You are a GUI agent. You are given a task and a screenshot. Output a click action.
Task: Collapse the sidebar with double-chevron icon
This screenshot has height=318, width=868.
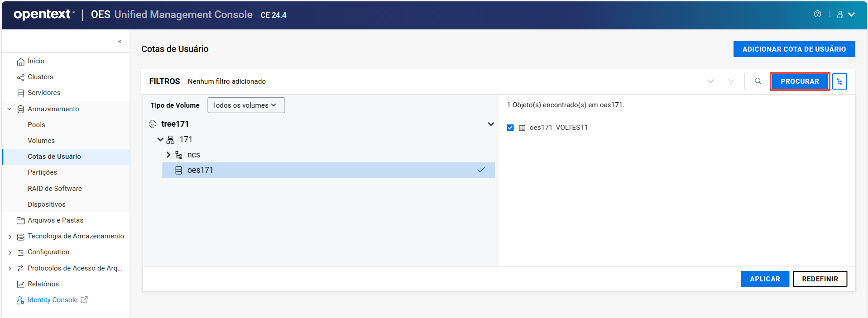[120, 42]
